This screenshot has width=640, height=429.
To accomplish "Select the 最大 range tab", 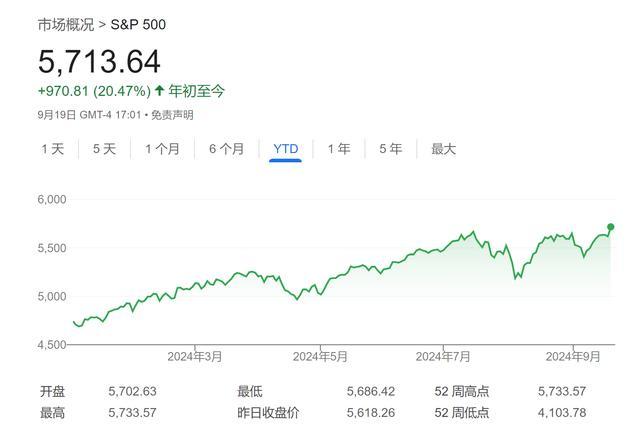I will (443, 149).
